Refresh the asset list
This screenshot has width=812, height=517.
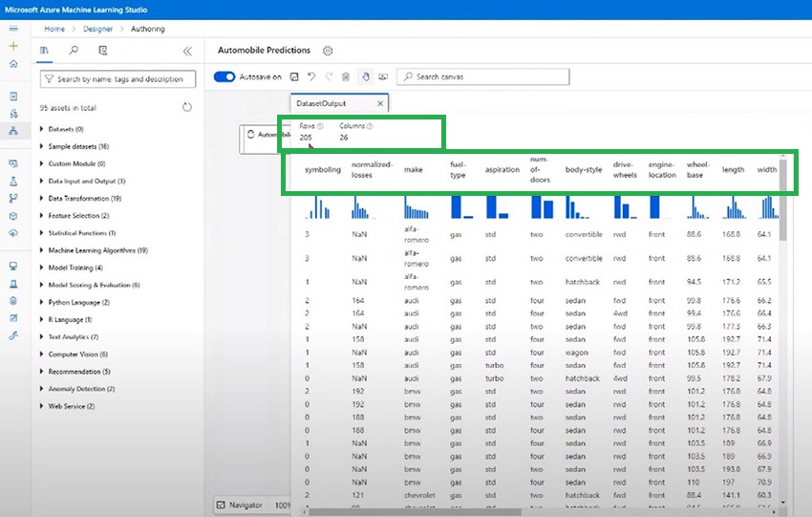pos(187,108)
